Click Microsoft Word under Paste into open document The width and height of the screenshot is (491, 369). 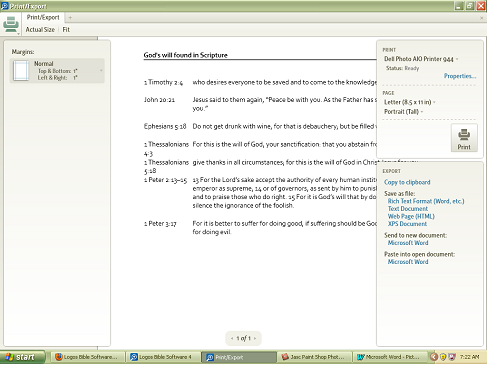tap(408, 262)
